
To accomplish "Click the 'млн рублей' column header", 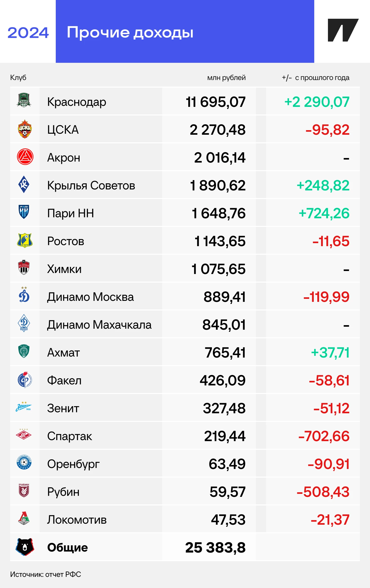I will 226,77.
